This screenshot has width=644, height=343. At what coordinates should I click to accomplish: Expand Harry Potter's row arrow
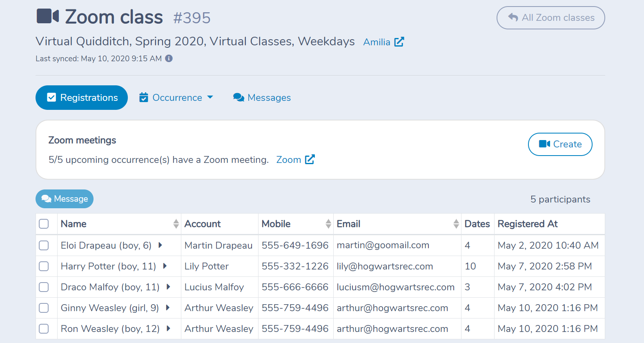pyautogui.click(x=165, y=266)
